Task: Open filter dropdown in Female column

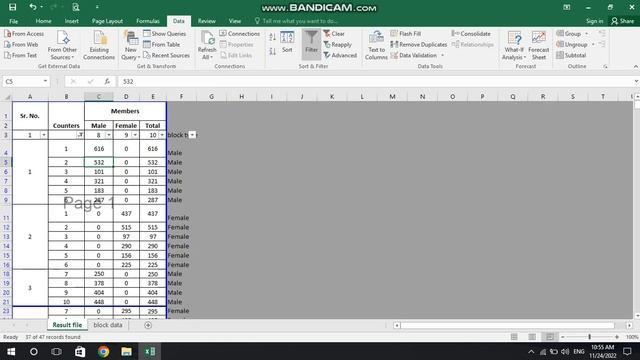Action: (135, 135)
